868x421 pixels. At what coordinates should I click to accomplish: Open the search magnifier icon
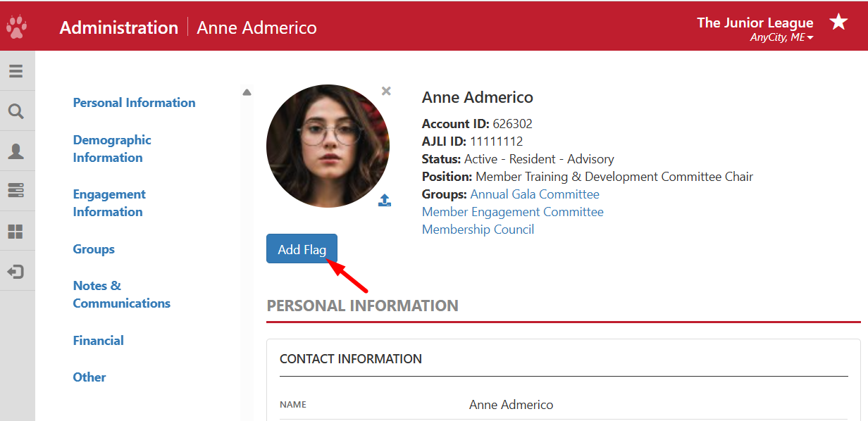(15, 111)
